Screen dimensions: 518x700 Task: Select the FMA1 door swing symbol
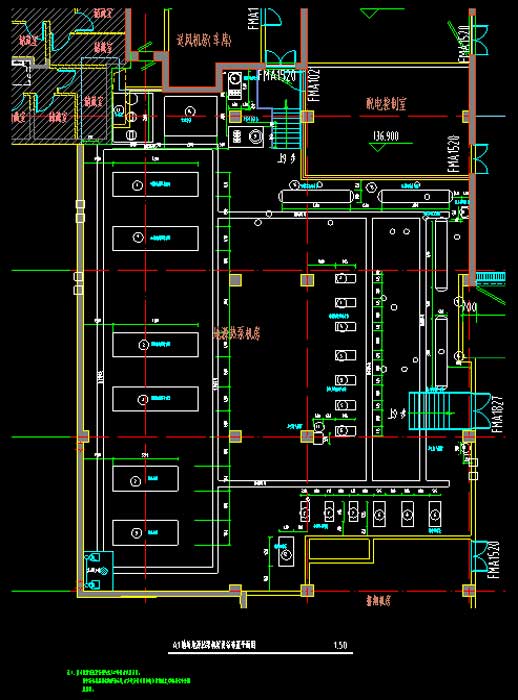(x=272, y=17)
